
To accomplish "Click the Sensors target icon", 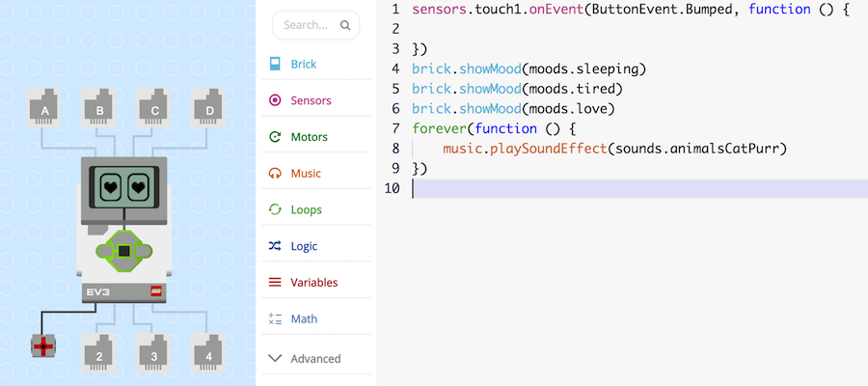I will pyautogui.click(x=275, y=100).
